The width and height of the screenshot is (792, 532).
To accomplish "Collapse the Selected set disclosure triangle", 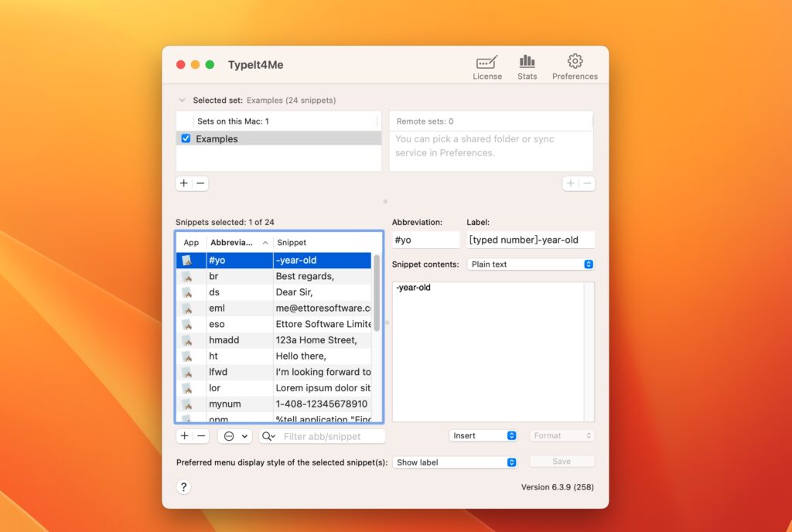I will pos(183,100).
